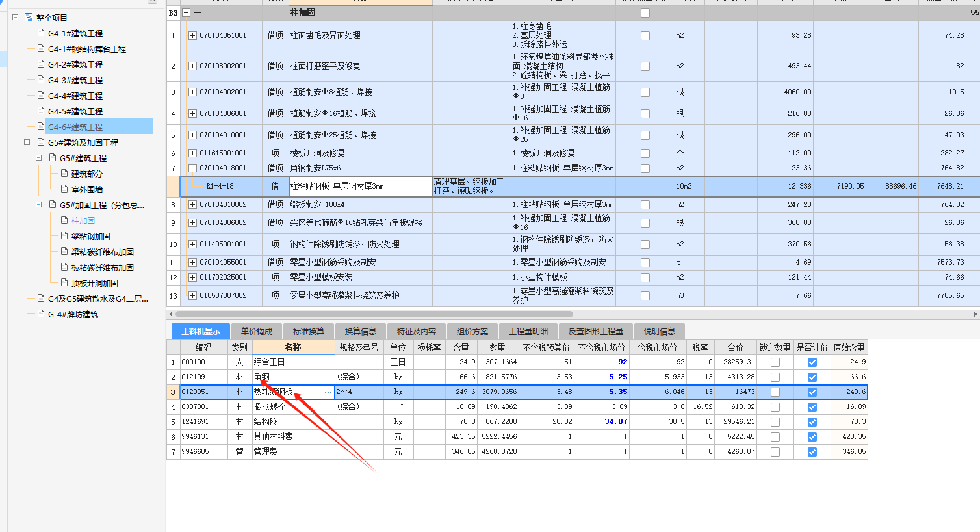Open the 柱加固 tree node

tap(83, 220)
